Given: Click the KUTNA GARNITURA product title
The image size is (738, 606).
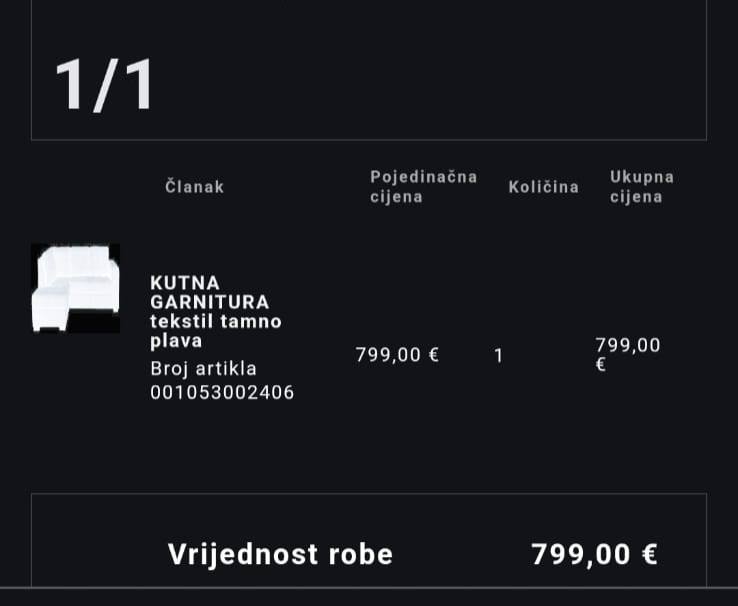Looking at the screenshot, I should pyautogui.click(x=209, y=293).
